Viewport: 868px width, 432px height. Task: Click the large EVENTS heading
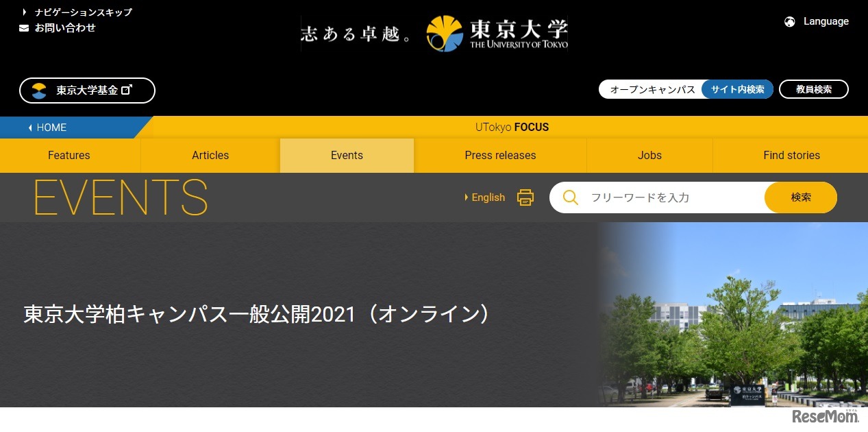pyautogui.click(x=121, y=197)
